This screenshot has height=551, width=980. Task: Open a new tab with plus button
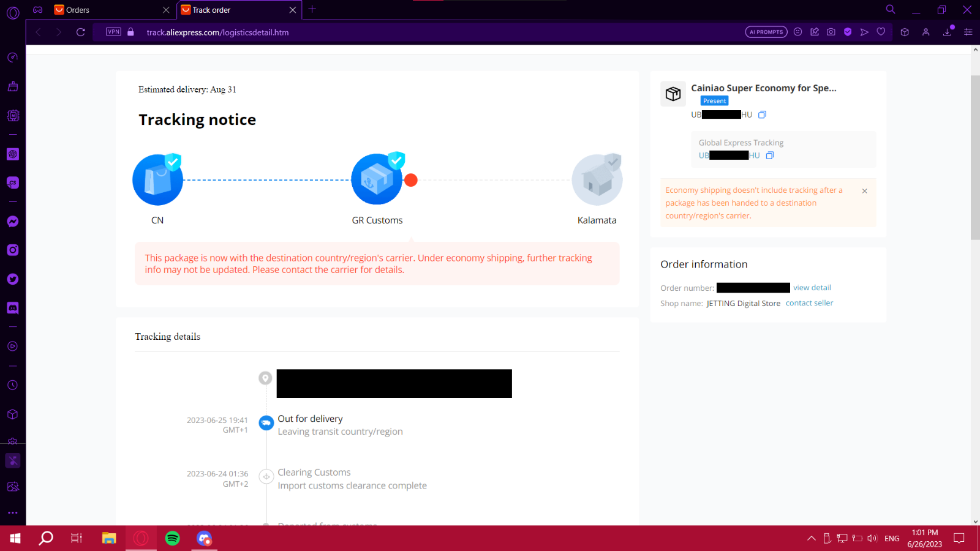click(312, 9)
